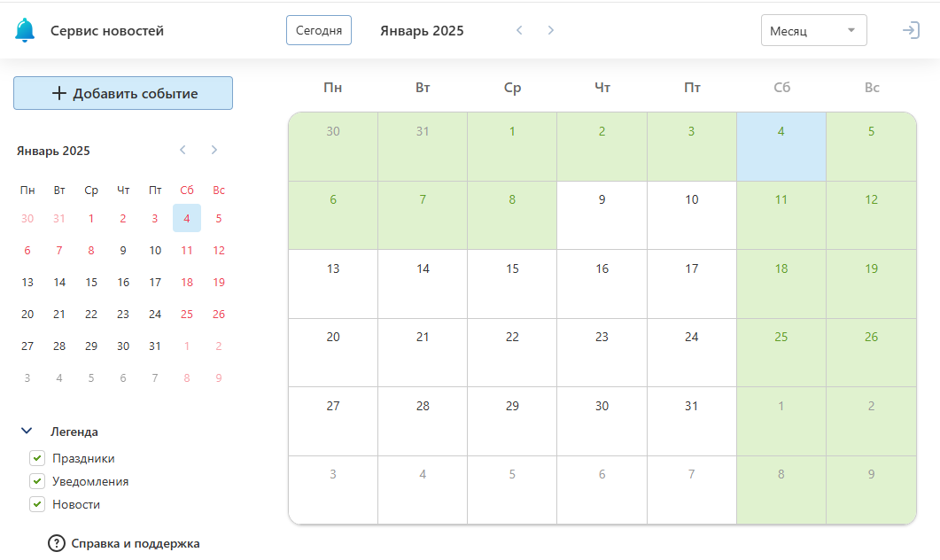Select January 26 cell in main grid
This screenshot has height=560, width=940.
[871, 353]
